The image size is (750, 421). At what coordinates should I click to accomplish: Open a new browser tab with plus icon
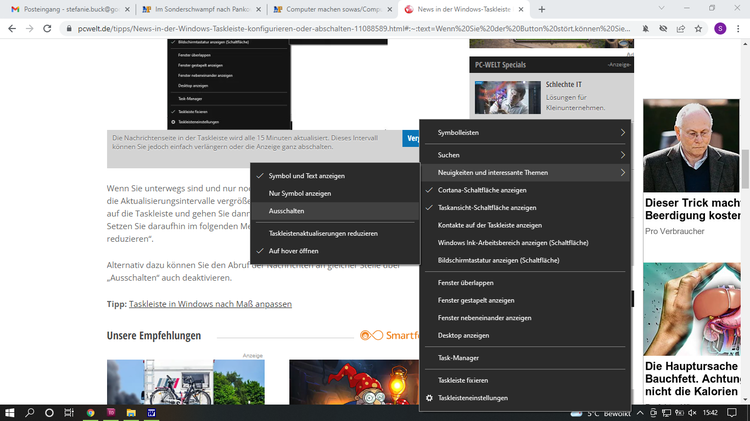[x=542, y=8]
